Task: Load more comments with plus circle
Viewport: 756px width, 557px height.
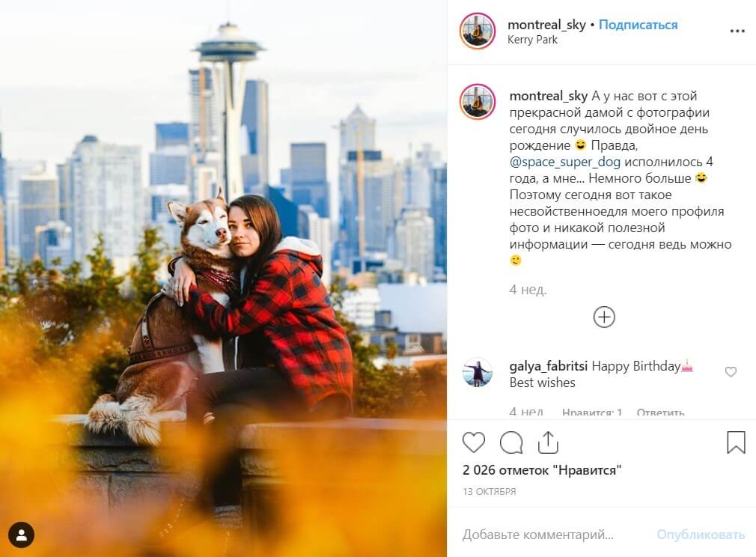Action: (604, 317)
